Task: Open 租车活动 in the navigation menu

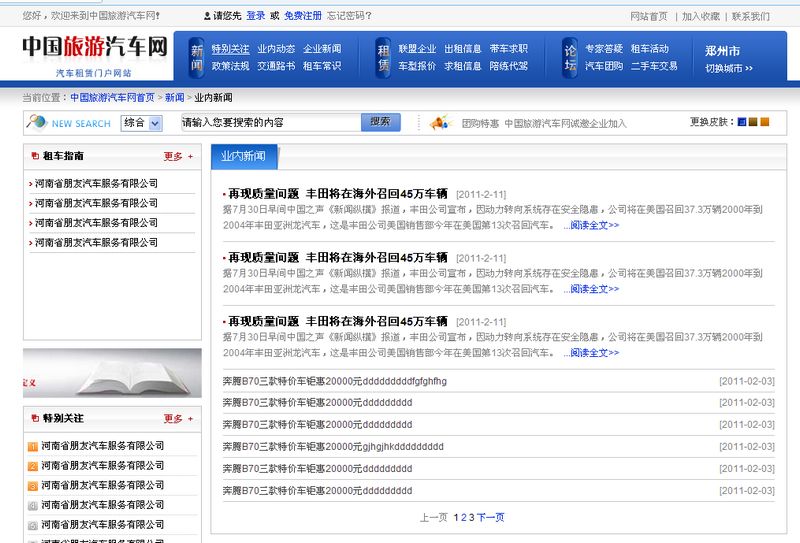Action: [649, 49]
